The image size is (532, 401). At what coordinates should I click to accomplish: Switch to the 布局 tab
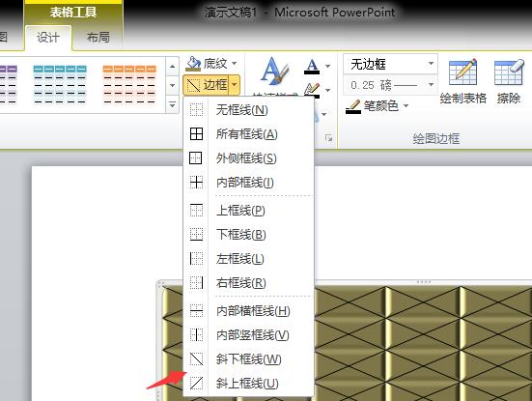point(98,37)
